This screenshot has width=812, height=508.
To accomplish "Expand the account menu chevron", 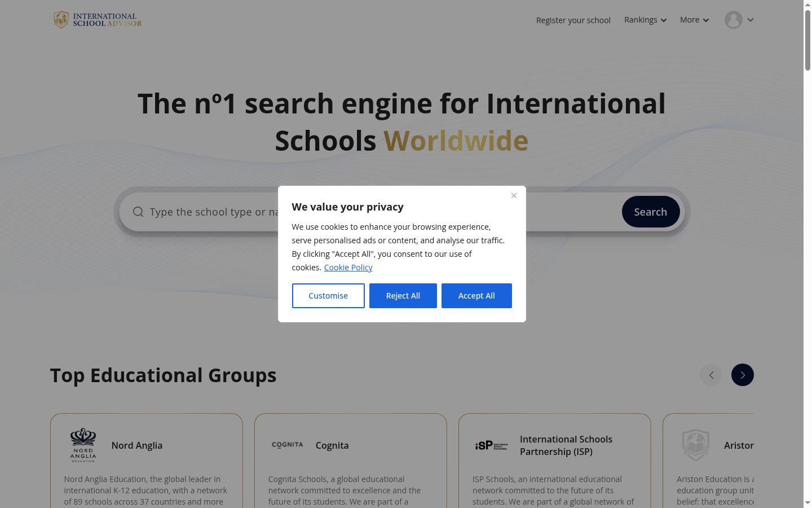I will tap(751, 20).
